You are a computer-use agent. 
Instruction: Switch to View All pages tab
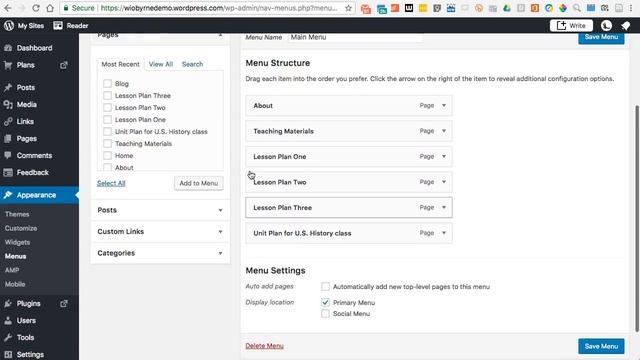pyautogui.click(x=161, y=64)
